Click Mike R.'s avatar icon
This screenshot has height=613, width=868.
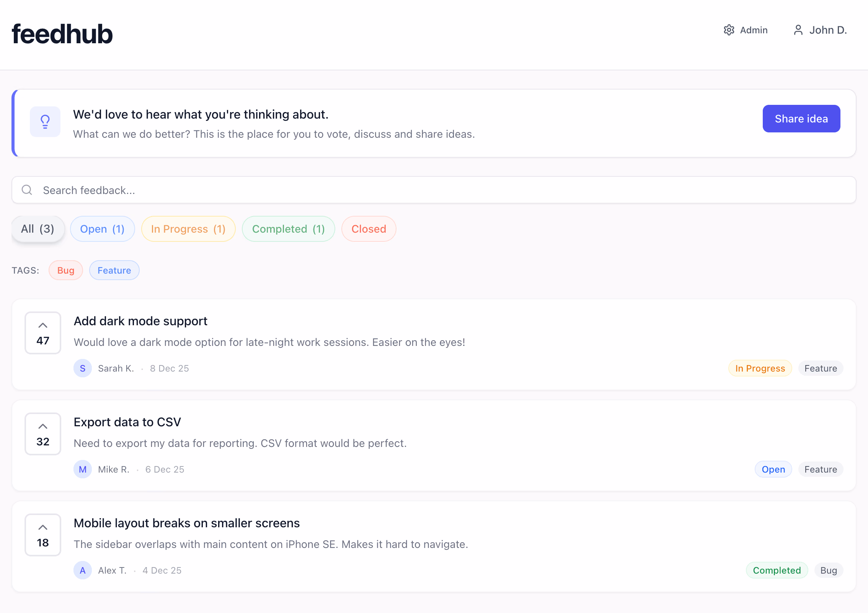pyautogui.click(x=82, y=469)
